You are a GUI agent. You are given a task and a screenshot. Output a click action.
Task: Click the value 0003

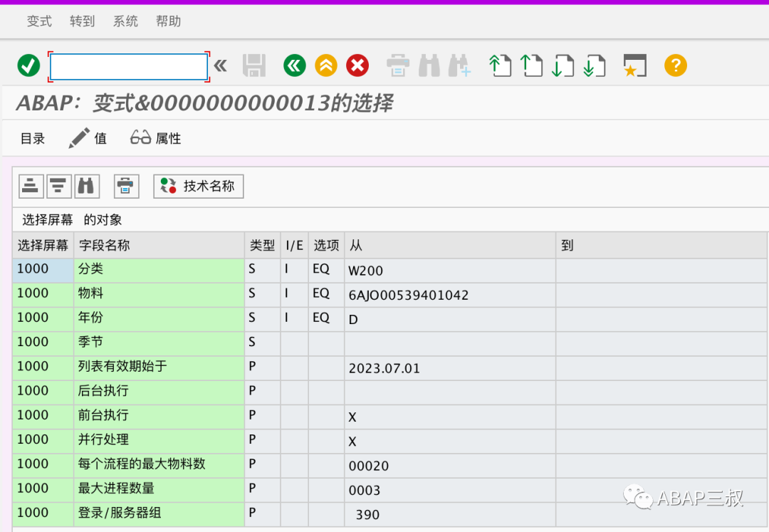click(x=365, y=490)
